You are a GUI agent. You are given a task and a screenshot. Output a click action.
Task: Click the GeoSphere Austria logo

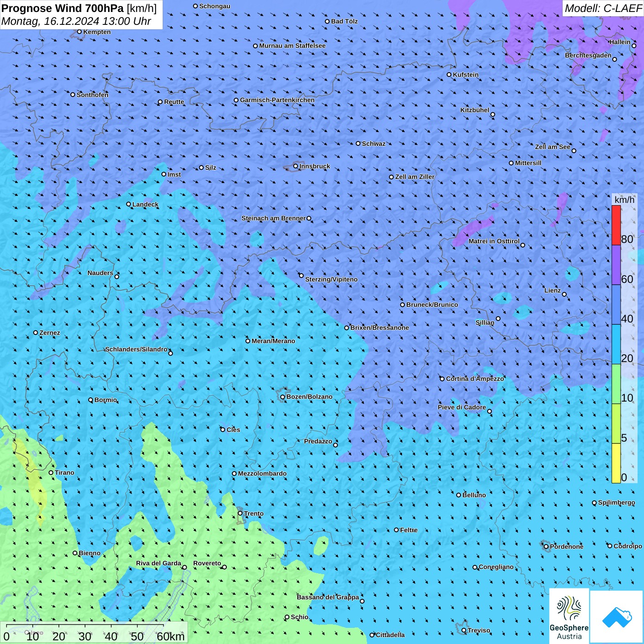569,615
